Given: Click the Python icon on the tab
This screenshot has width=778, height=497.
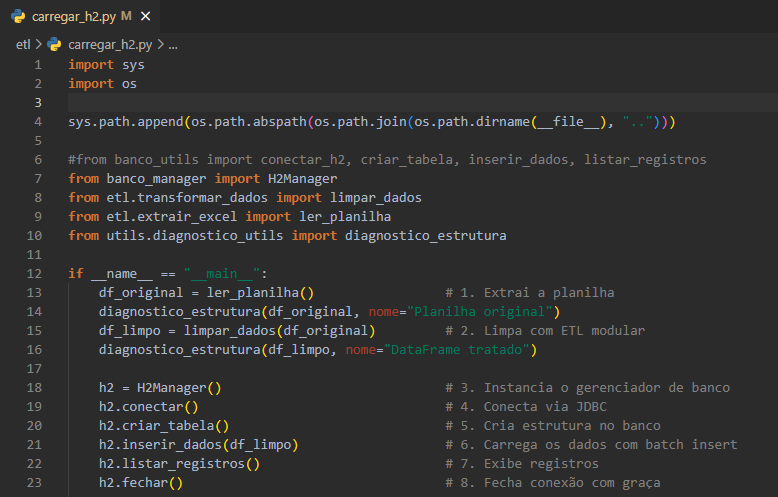Looking at the screenshot, I should [18, 16].
